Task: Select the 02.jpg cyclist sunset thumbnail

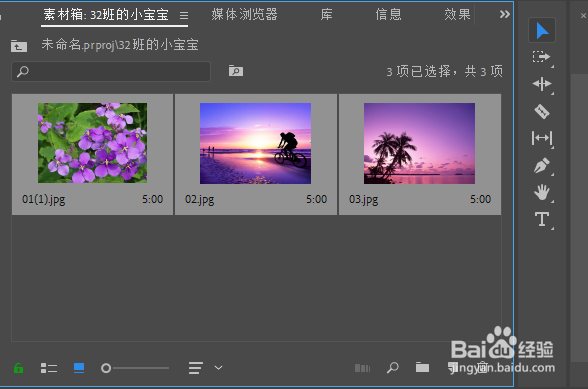Action: point(255,143)
